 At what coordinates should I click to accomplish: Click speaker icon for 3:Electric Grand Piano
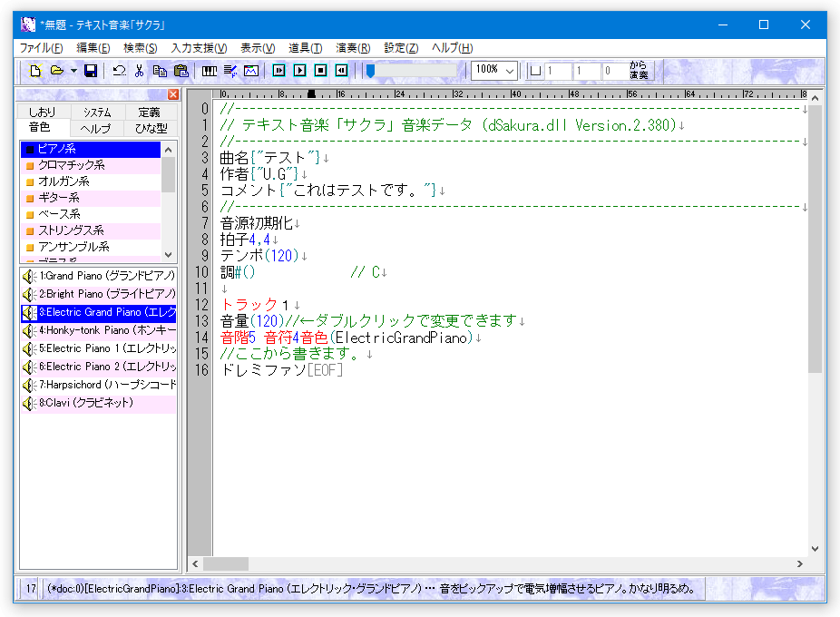(29, 312)
